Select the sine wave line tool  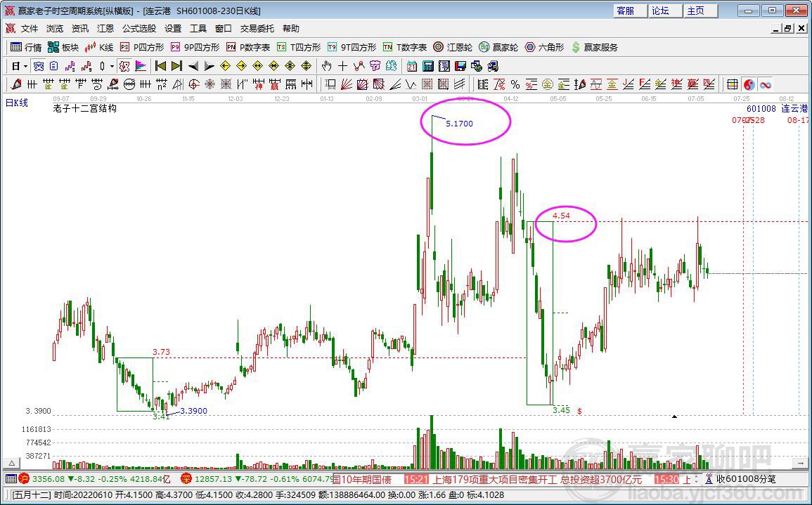[596, 84]
